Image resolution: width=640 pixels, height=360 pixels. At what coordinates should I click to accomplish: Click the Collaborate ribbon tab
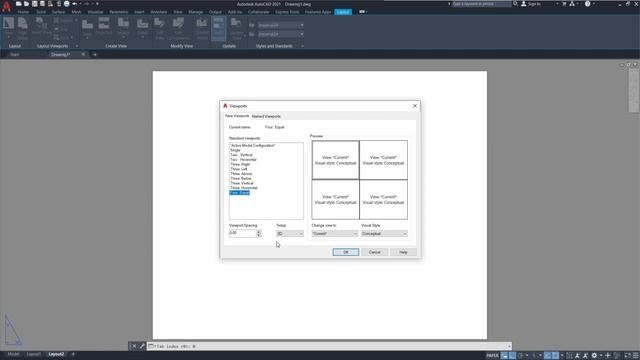(258, 12)
